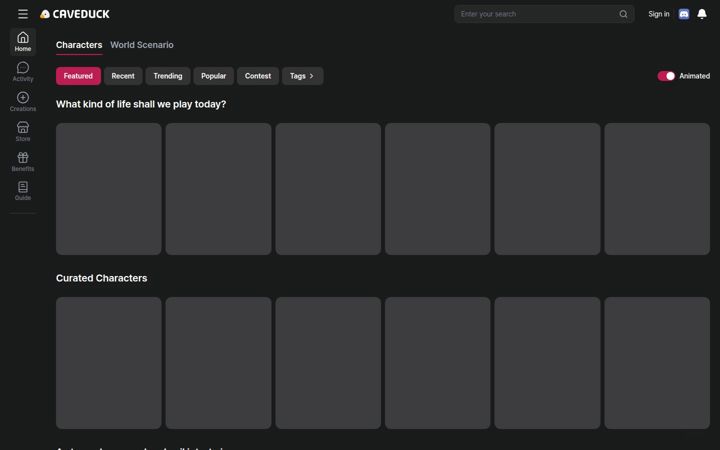Image resolution: width=720 pixels, height=450 pixels.
Task: Select the Popular filter
Action: click(x=214, y=76)
